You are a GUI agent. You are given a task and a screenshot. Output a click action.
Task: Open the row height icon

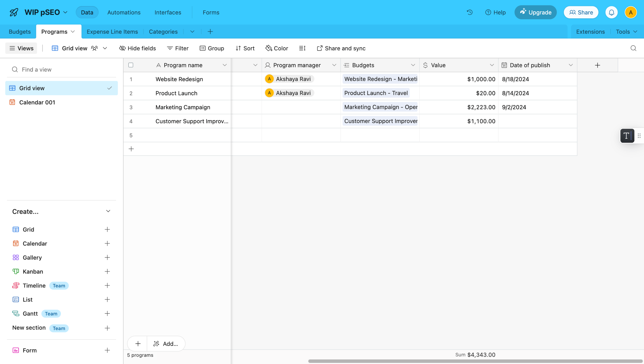coord(302,48)
